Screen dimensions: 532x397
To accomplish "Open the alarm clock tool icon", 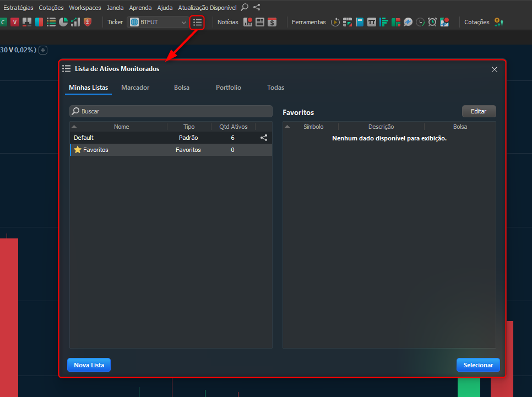I will coord(432,23).
